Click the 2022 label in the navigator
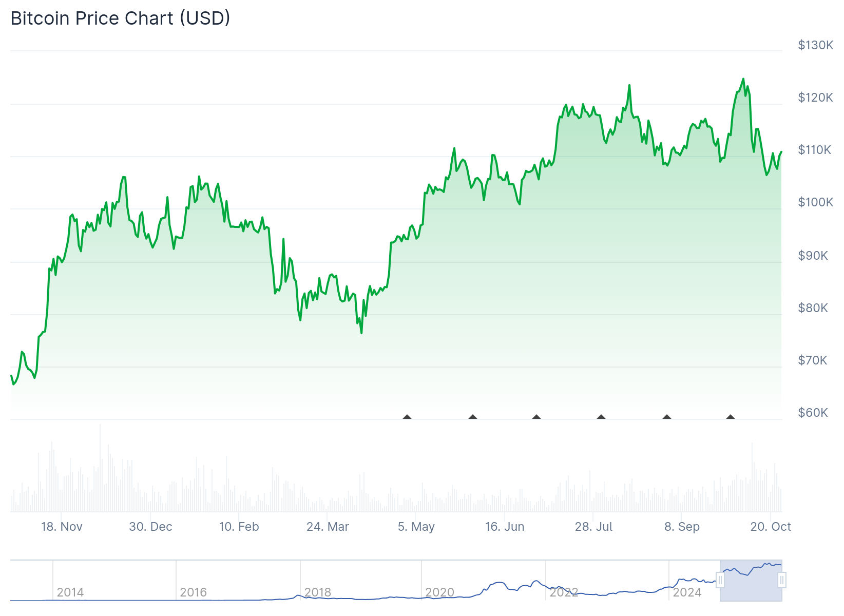This screenshot has height=616, width=844. pyautogui.click(x=564, y=592)
